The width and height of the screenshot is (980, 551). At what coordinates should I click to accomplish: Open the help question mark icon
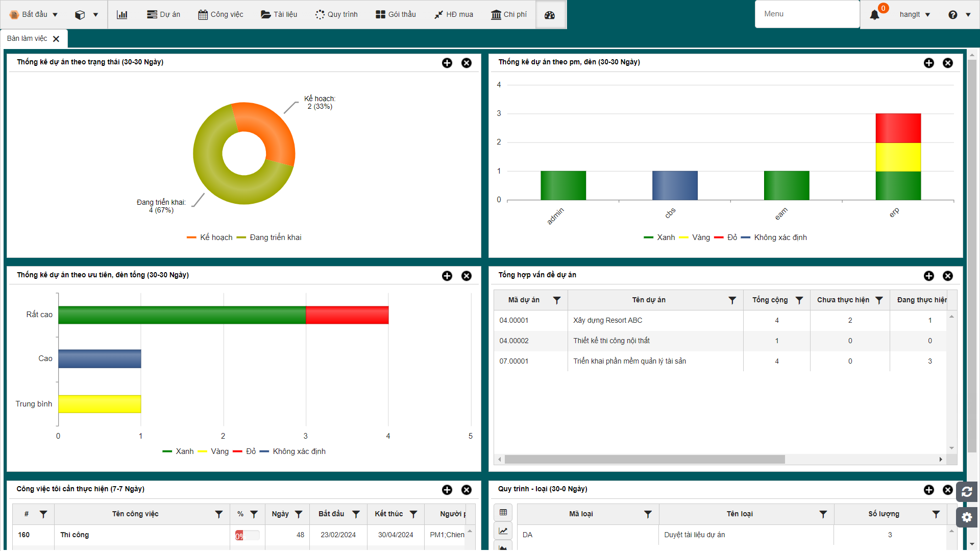(952, 15)
